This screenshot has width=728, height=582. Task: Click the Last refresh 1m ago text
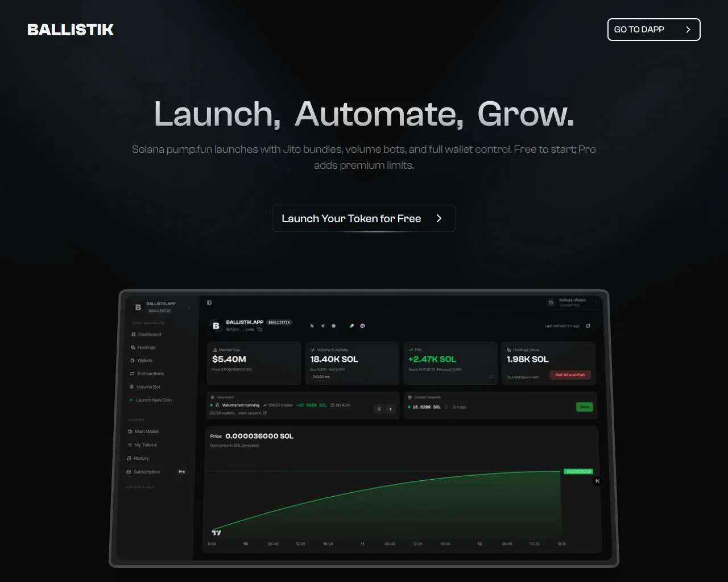pyautogui.click(x=562, y=326)
